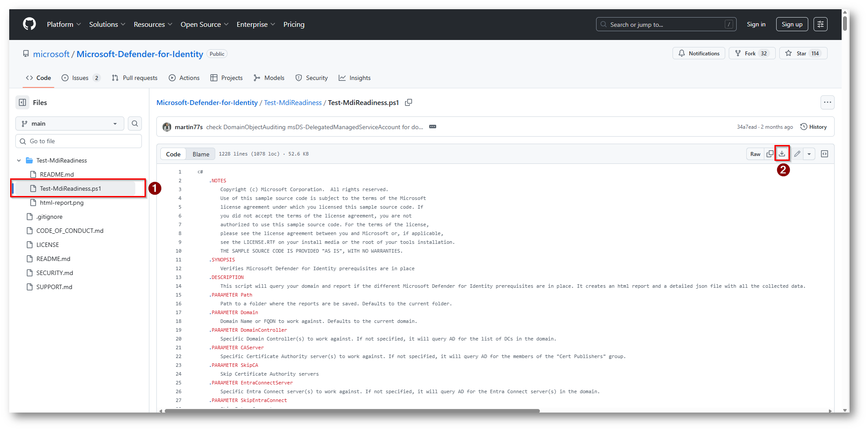Screen dimensions: 868x431
Task: Open Microsoft-Defender-for-Identity repository title link
Action: point(140,54)
